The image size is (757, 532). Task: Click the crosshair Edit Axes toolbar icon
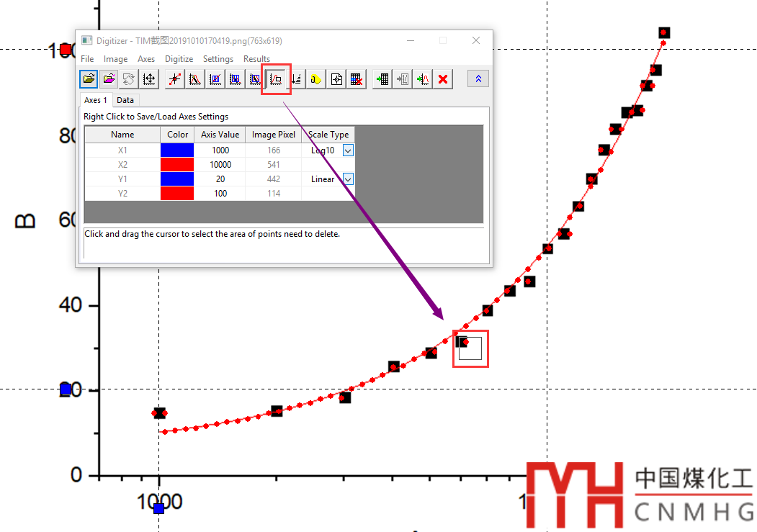(x=149, y=79)
